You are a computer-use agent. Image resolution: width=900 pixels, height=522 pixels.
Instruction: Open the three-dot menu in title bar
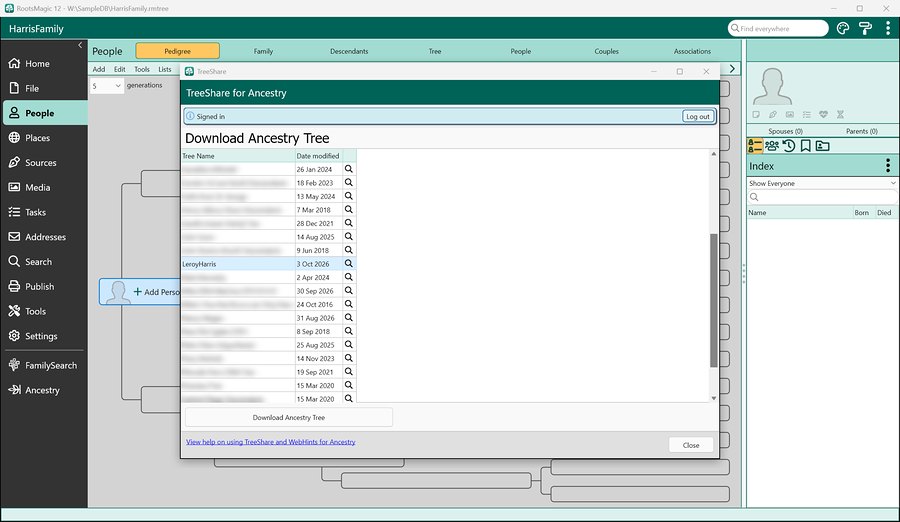click(x=887, y=28)
